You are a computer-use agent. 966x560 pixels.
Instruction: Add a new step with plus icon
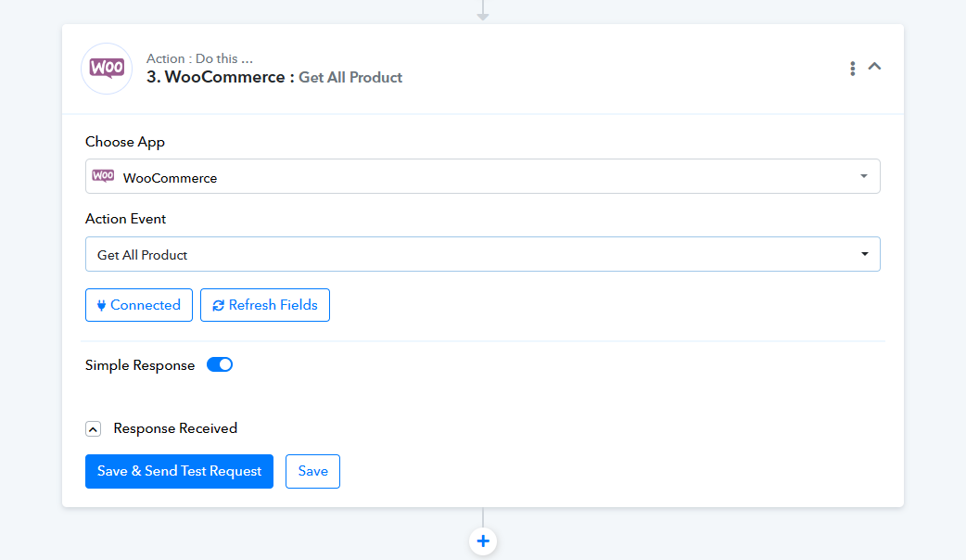tap(483, 541)
